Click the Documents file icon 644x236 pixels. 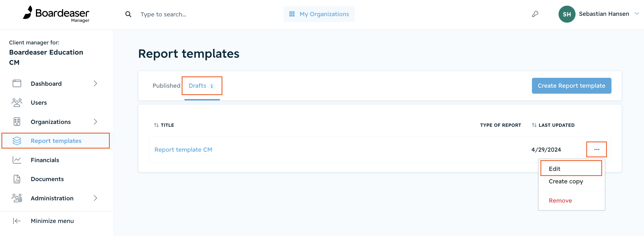pos(17,179)
